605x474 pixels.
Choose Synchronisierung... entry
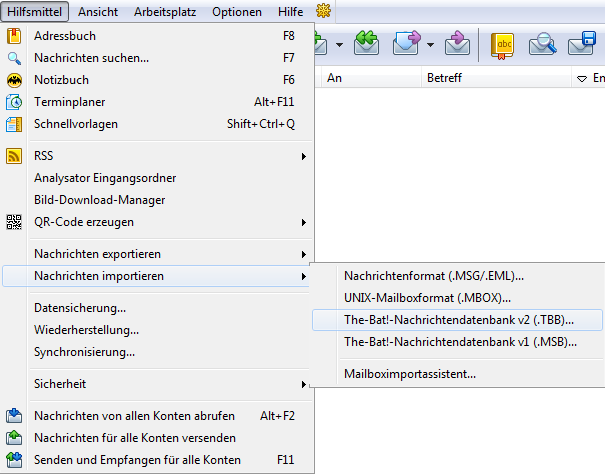point(157,352)
